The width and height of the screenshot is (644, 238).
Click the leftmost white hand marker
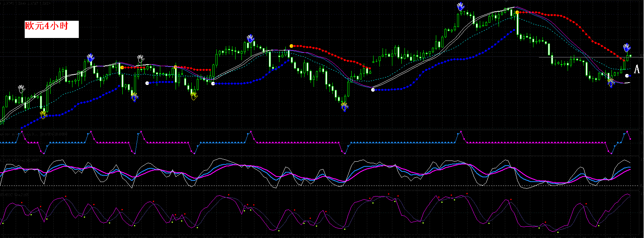22,89
